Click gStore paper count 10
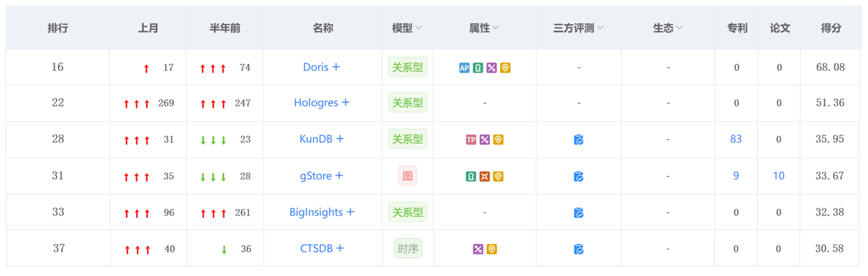This screenshot has width=868, height=276. coord(778,176)
